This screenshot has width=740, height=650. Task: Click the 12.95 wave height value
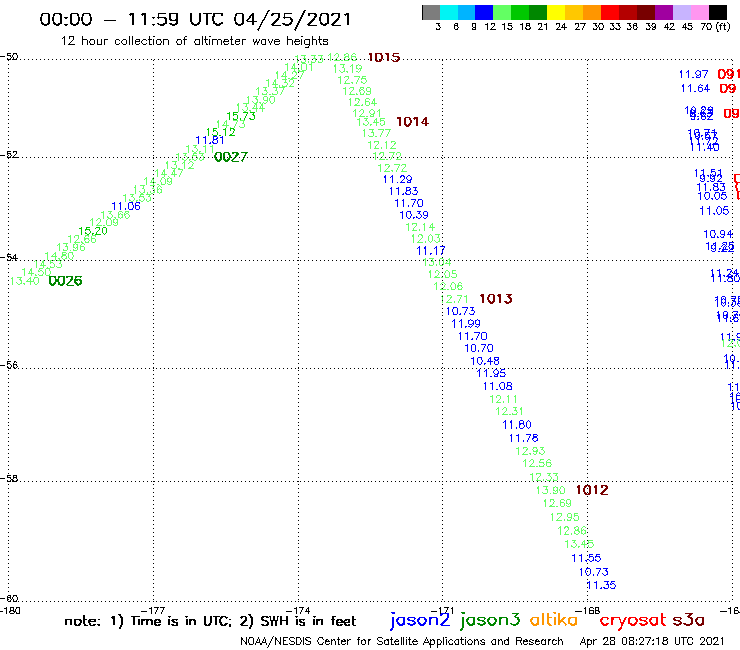(x=564, y=517)
